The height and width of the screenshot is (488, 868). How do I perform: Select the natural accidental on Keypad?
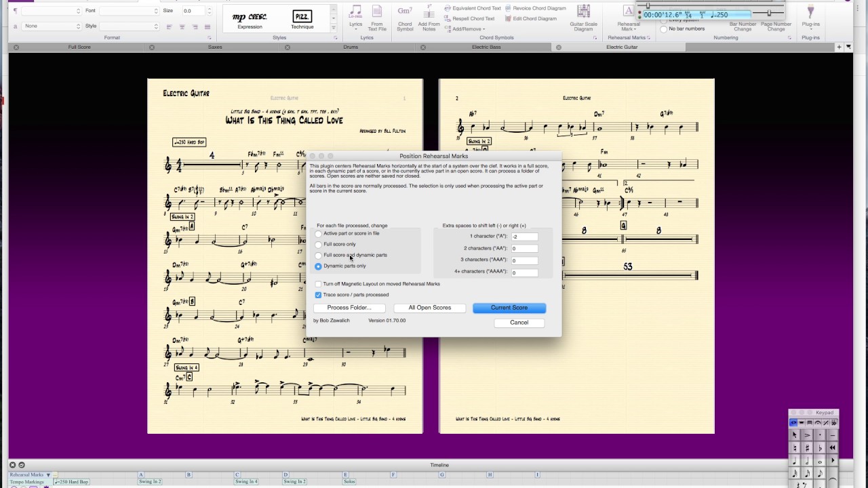click(794, 448)
